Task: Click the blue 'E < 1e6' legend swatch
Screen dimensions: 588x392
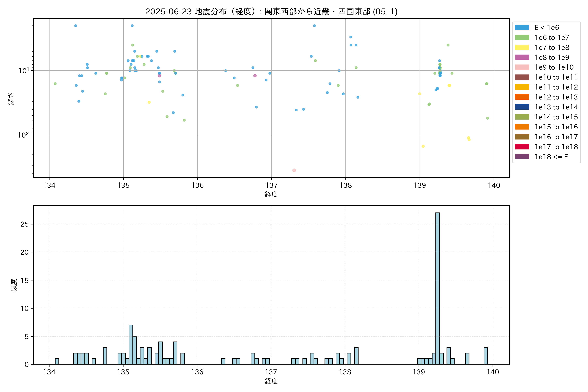Action: tap(522, 27)
